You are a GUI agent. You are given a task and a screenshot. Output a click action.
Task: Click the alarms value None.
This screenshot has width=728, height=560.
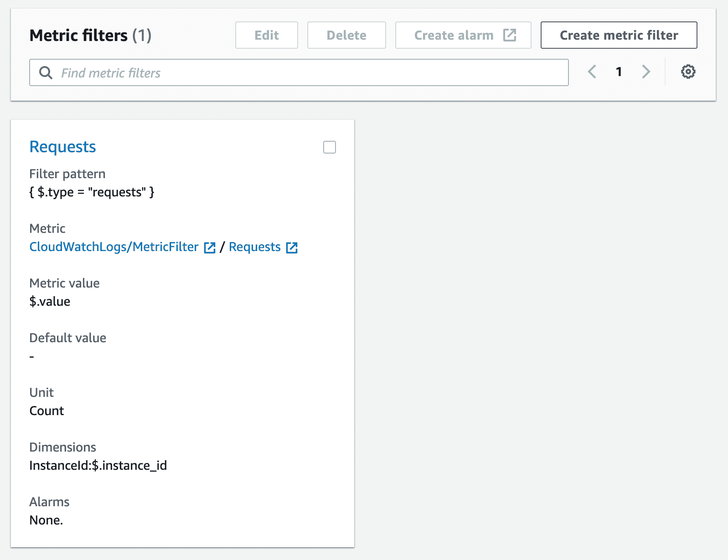[x=46, y=520]
